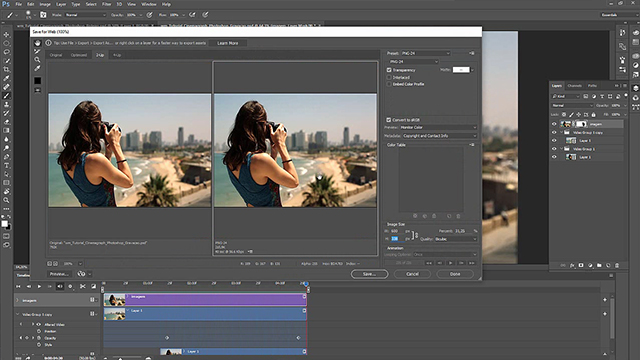Image resolution: width=640 pixels, height=360 pixels.
Task: Play the animation in Save for Web
Action: click(x=451, y=263)
